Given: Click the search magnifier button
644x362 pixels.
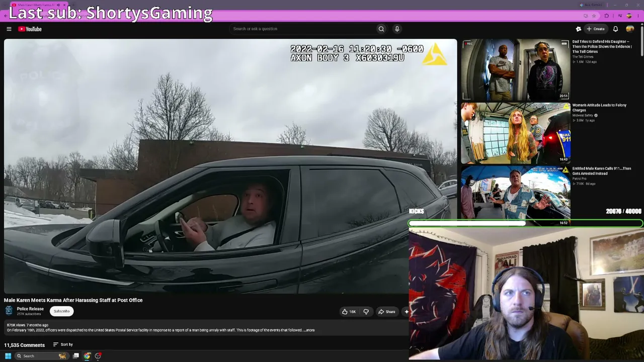Looking at the screenshot, I should pos(381,29).
